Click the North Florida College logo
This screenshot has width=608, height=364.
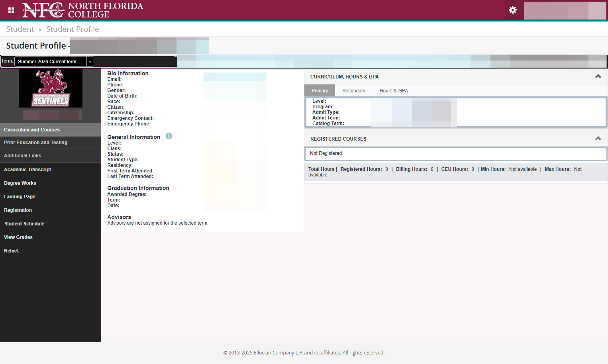pyautogui.click(x=83, y=10)
